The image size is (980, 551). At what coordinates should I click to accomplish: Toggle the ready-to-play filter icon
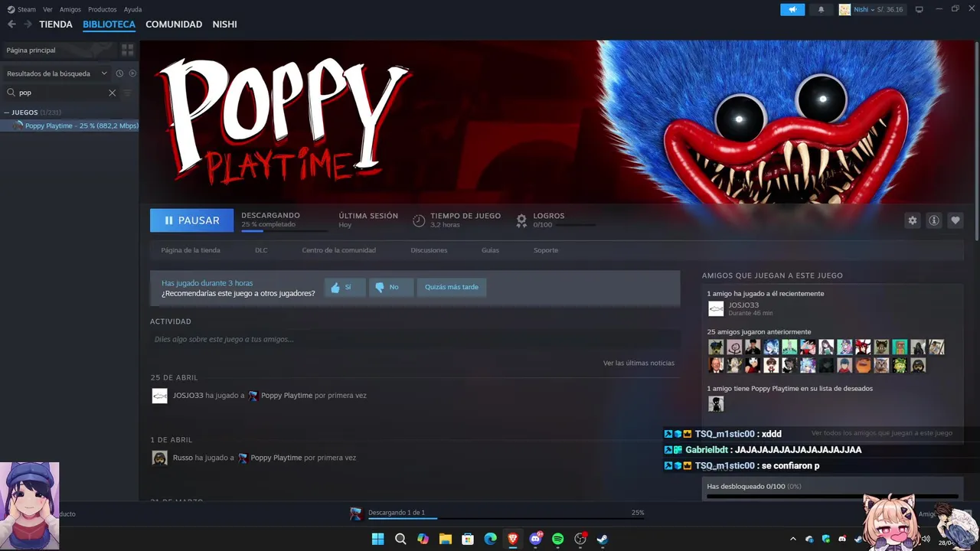[x=132, y=73]
